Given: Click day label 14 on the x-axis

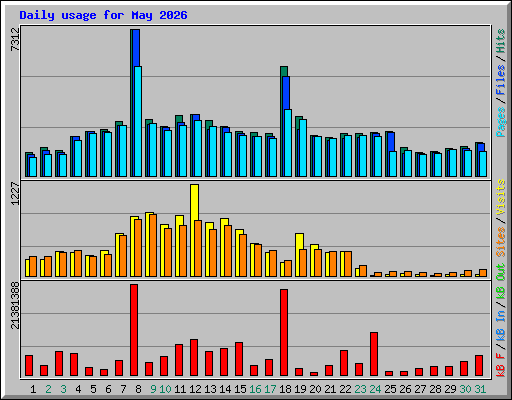Looking at the screenshot, I should [x=225, y=389].
